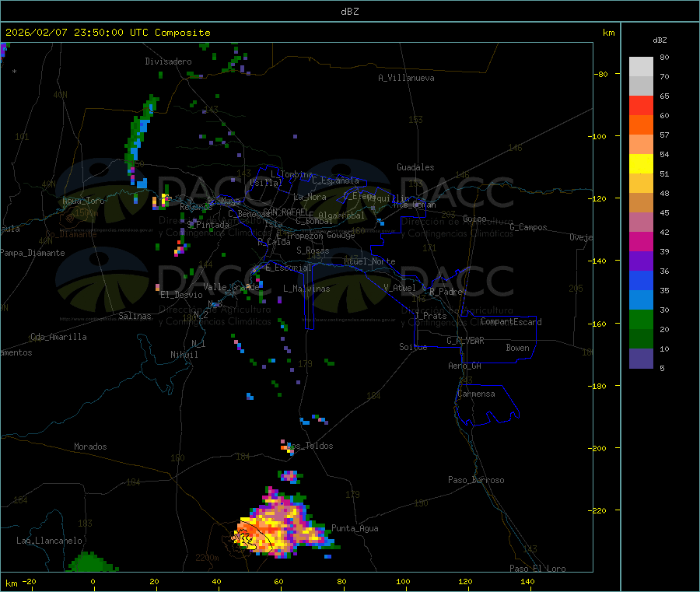
Task: Select the dark-orange 60 dBZ swatch
Action: click(x=641, y=124)
